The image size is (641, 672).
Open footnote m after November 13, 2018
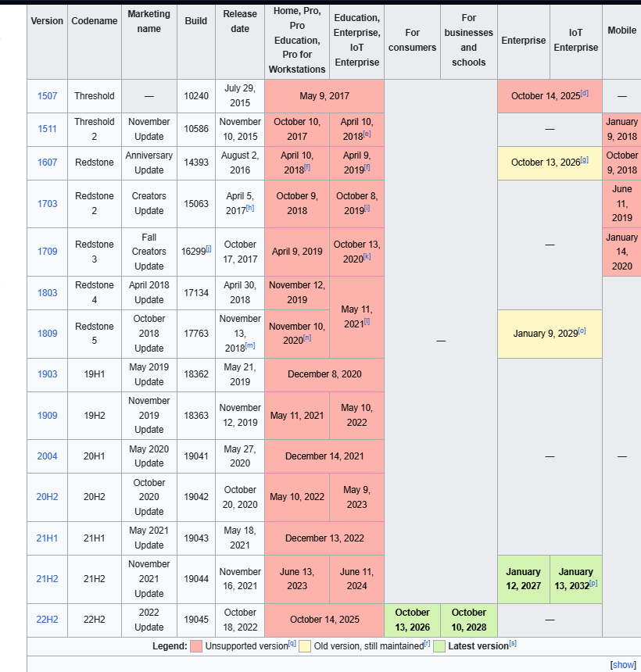[250, 345]
